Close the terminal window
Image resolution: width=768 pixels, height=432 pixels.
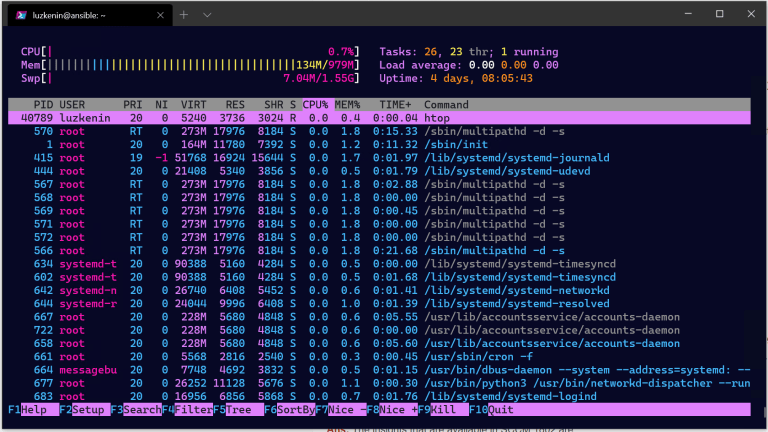click(751, 14)
